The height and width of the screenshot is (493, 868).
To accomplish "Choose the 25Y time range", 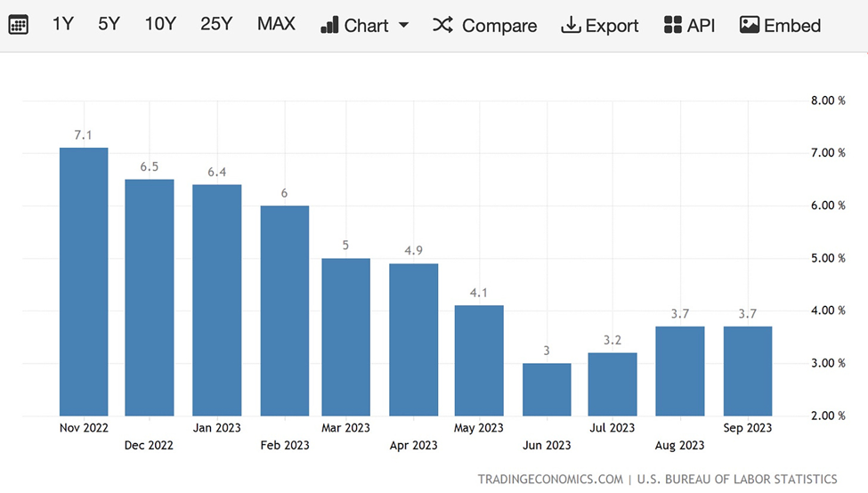I will point(216,24).
